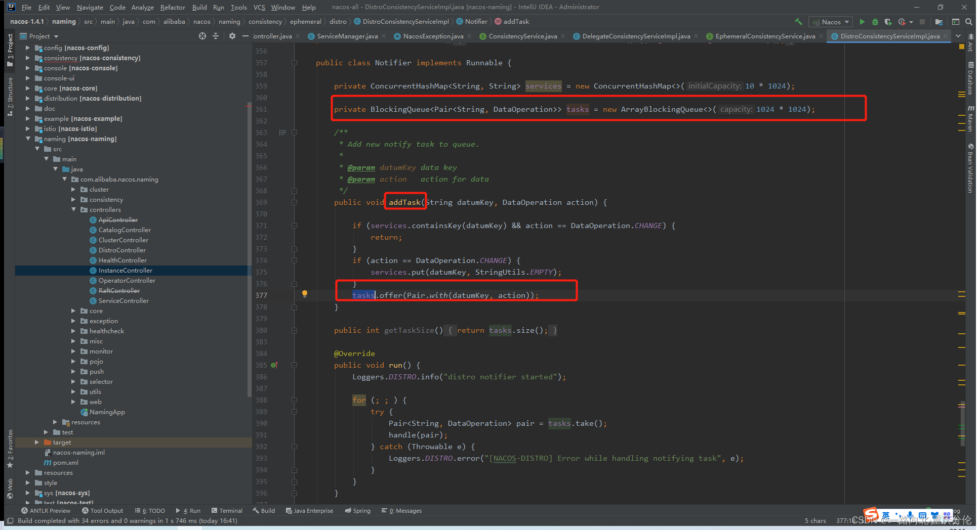The height and width of the screenshot is (530, 980).
Task: Fold the if block at line 371
Action: click(294, 226)
